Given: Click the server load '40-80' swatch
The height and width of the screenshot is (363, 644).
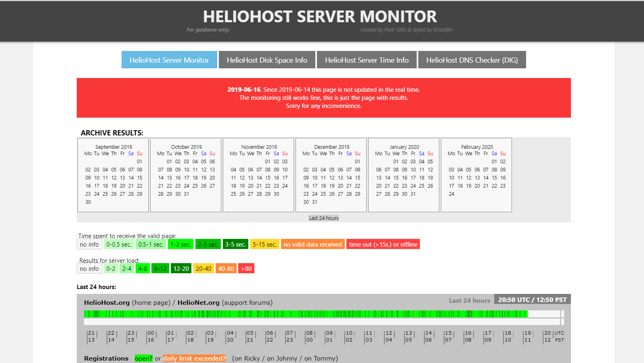Looking at the screenshot, I should 226,268.
